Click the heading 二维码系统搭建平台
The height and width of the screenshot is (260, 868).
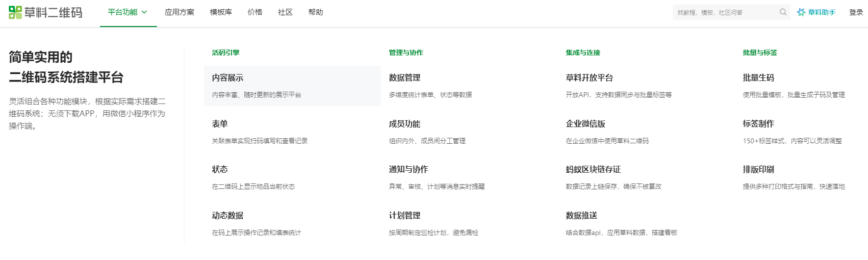tap(66, 78)
